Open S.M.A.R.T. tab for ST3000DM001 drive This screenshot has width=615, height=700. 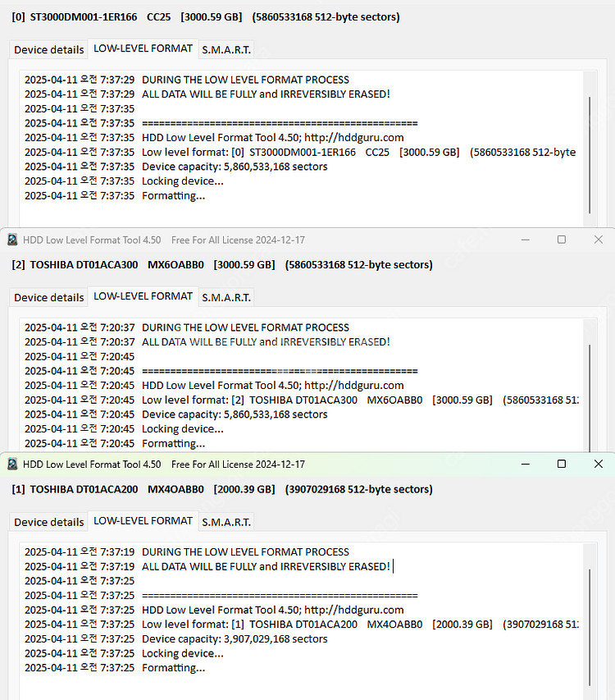click(x=226, y=49)
